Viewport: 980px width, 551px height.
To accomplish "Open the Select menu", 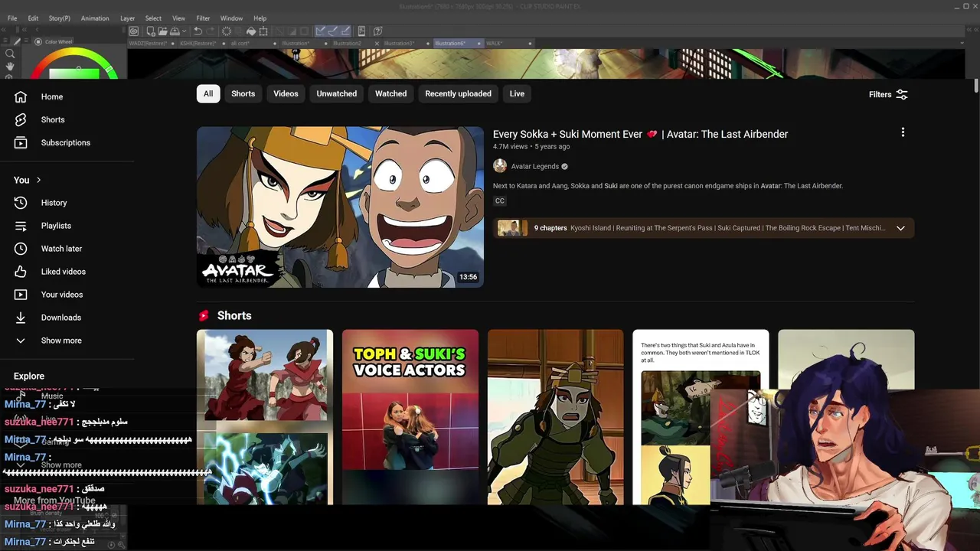I will (x=153, y=18).
